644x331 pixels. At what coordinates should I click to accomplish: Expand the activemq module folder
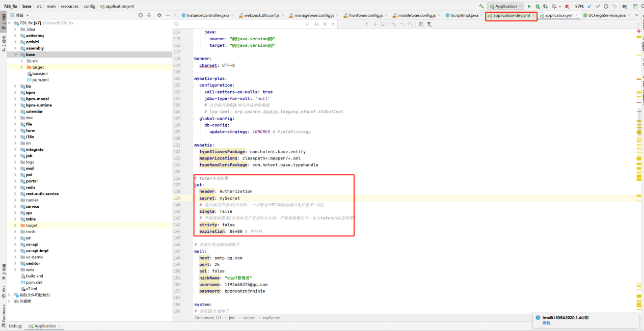pyautogui.click(x=15, y=36)
